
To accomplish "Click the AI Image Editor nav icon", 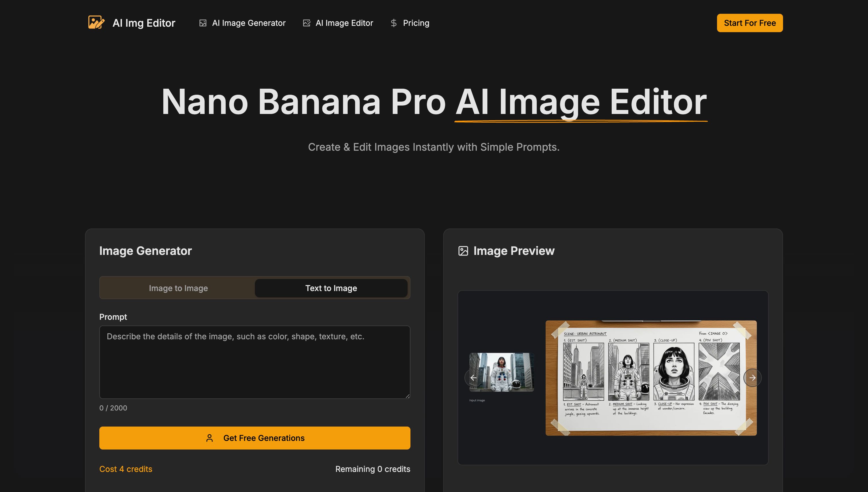I will [x=307, y=23].
